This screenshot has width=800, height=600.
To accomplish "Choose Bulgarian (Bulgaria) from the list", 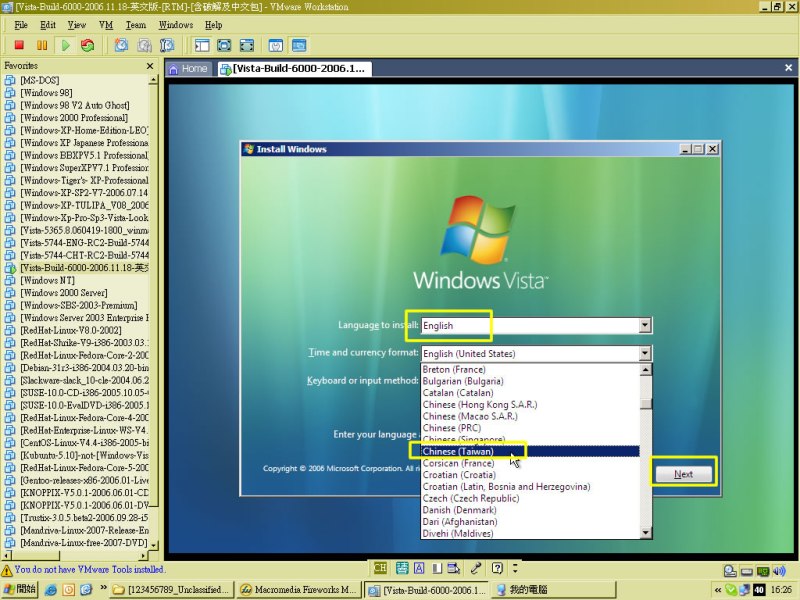I will [530, 381].
